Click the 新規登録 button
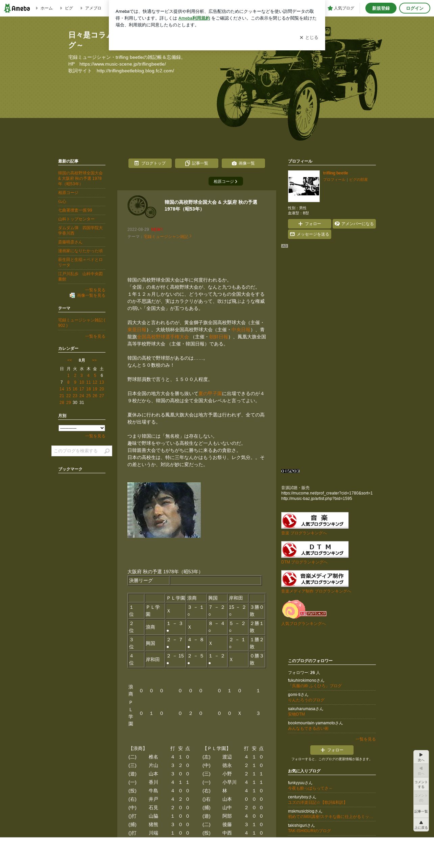This screenshot has width=434, height=868. coord(381,8)
